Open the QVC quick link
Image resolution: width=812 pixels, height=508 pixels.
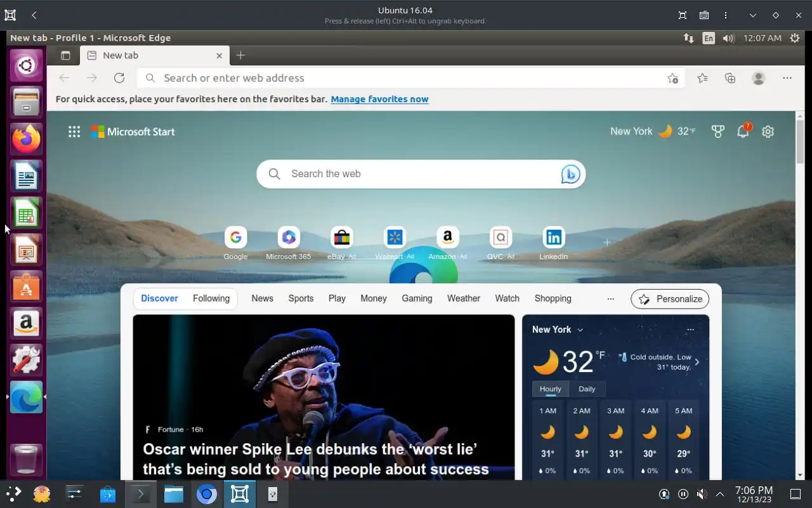tap(501, 243)
